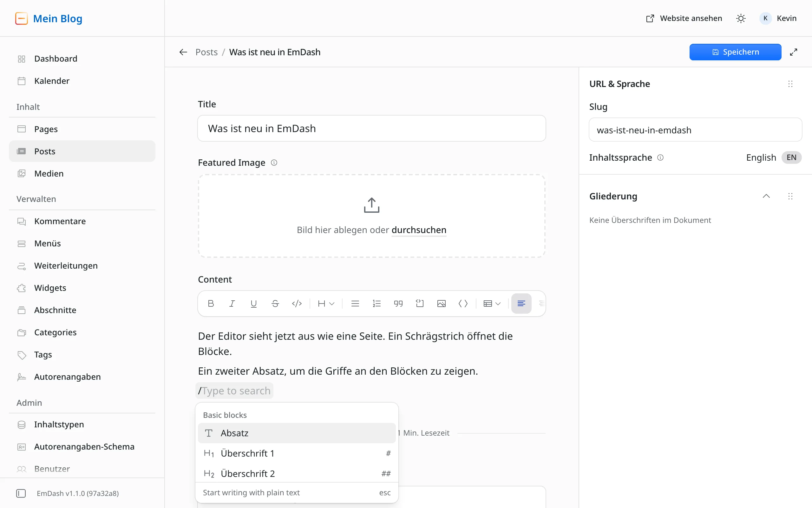The width and height of the screenshot is (812, 508).
Task: Insert a blockquote
Action: (398, 304)
